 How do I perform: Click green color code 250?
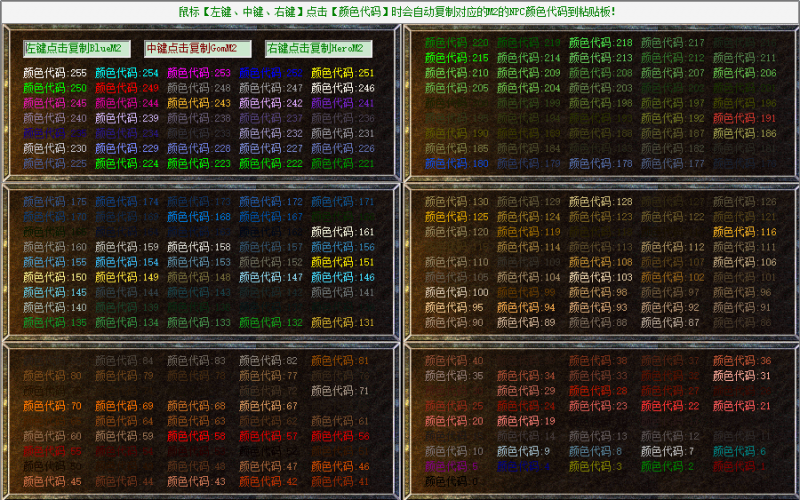(x=54, y=88)
